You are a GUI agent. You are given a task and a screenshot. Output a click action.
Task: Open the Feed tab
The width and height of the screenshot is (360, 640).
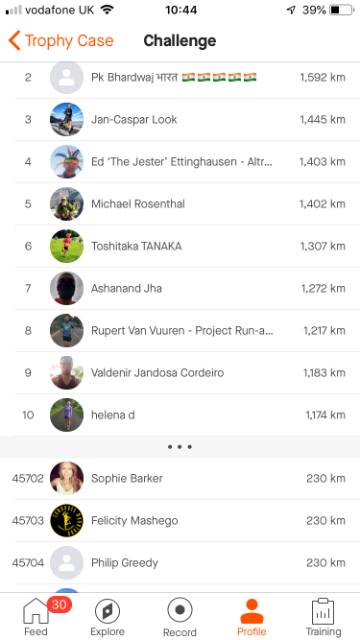(36, 617)
